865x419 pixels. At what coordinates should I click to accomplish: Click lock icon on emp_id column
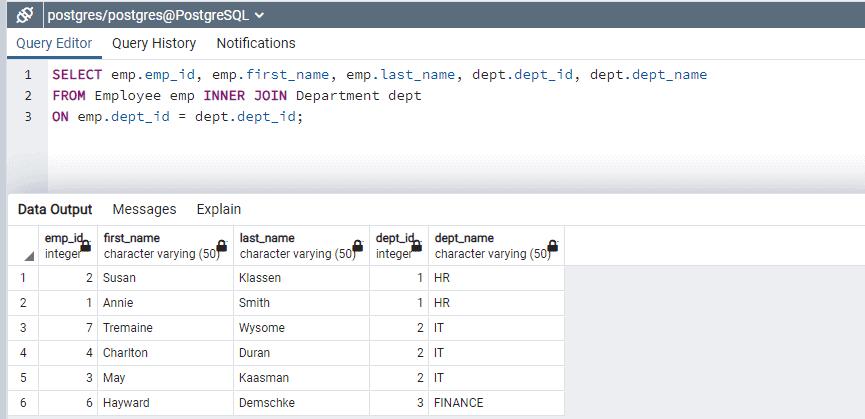(x=85, y=246)
